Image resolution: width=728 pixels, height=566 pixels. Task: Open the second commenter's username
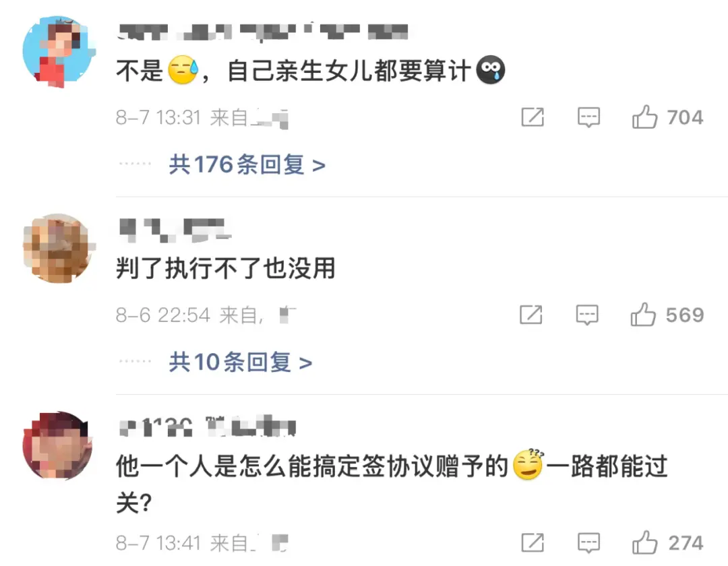pos(175,230)
